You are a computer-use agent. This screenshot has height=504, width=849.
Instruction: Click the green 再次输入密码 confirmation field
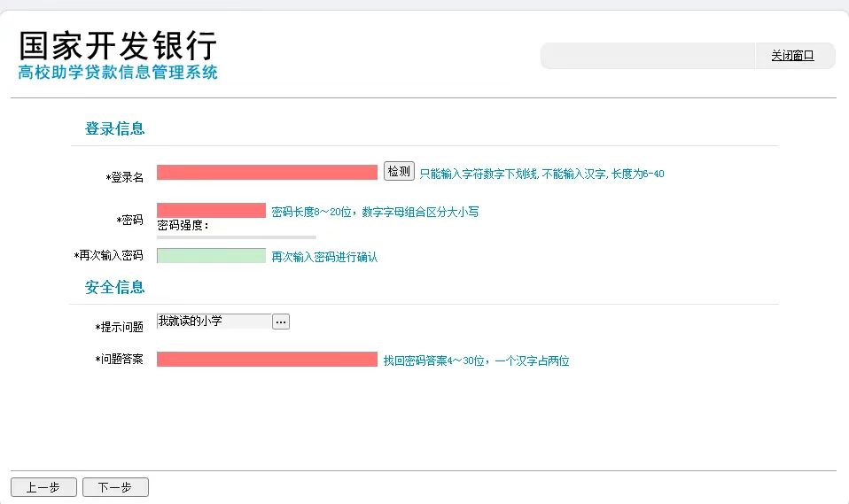(x=211, y=256)
